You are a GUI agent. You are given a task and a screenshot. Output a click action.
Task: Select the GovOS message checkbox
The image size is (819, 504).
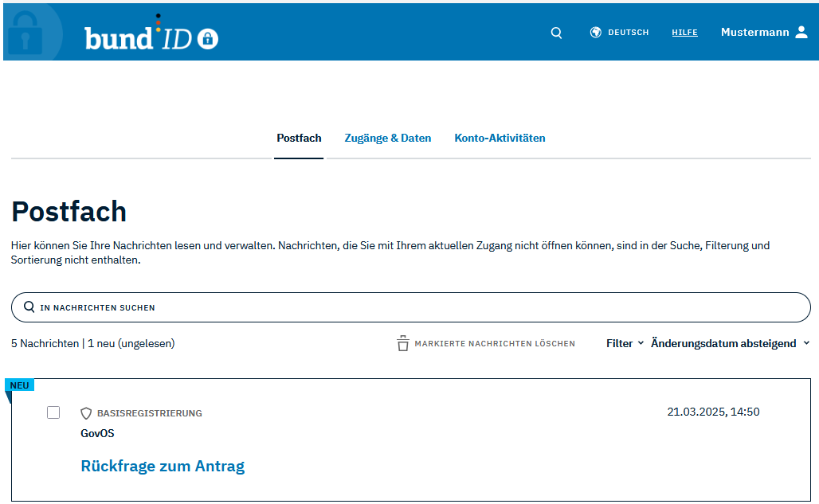click(53, 412)
